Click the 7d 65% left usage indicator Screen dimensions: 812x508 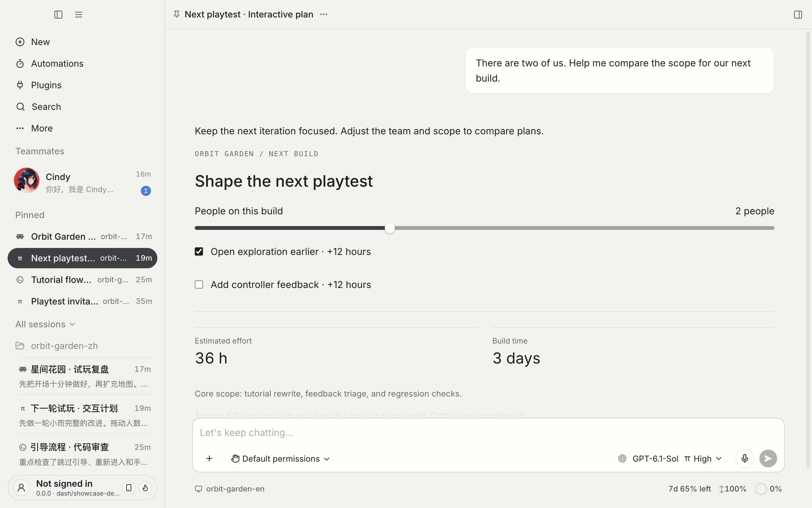point(690,489)
